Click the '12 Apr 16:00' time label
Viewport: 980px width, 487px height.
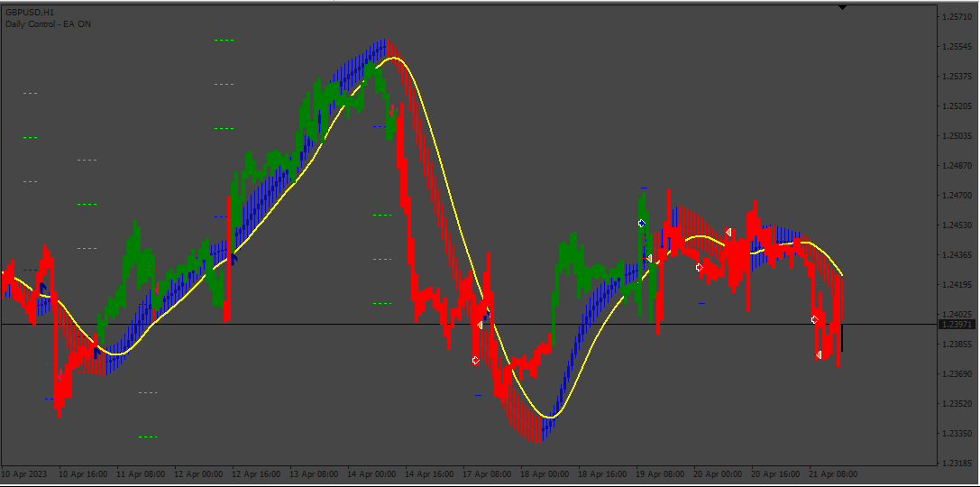pyautogui.click(x=257, y=474)
